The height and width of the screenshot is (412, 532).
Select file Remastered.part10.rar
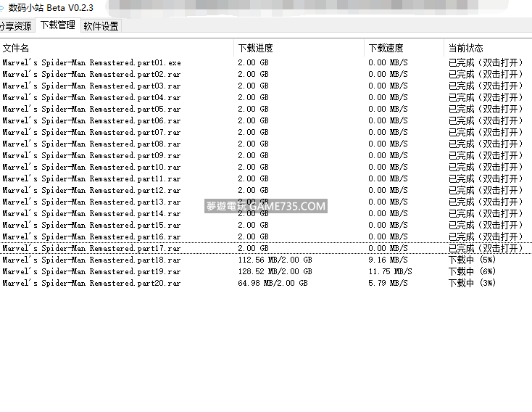[91, 167]
